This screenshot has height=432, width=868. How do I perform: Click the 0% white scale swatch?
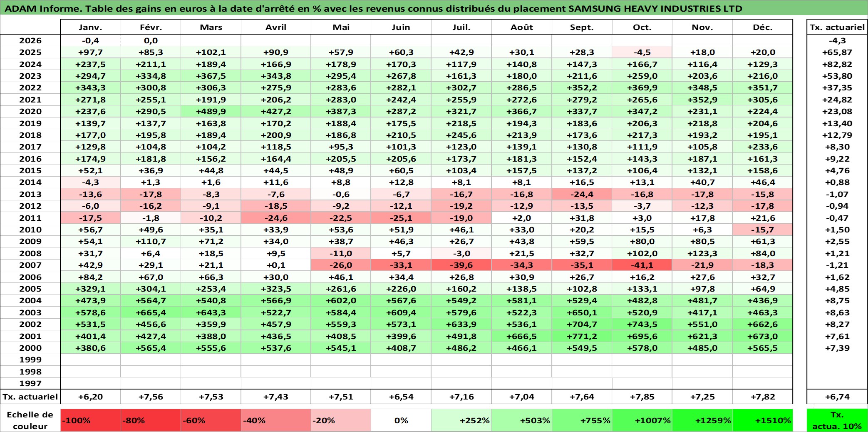click(401, 420)
